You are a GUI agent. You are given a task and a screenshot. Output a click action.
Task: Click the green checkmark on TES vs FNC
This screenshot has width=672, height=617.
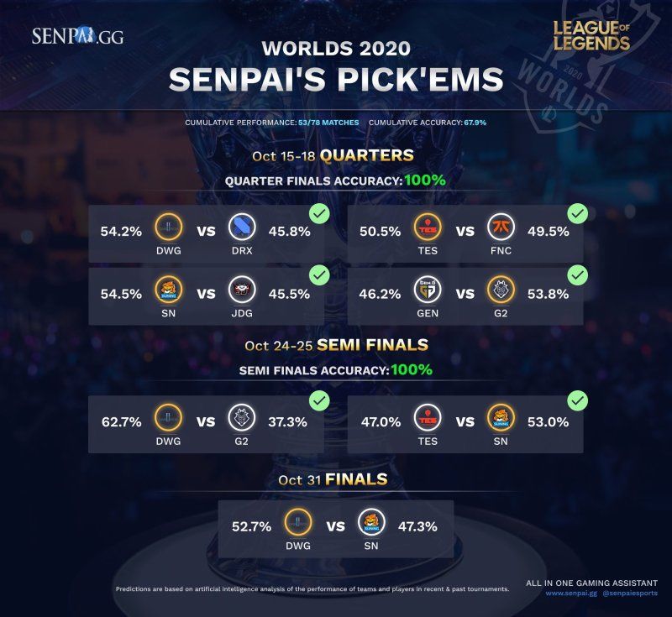pos(578,213)
